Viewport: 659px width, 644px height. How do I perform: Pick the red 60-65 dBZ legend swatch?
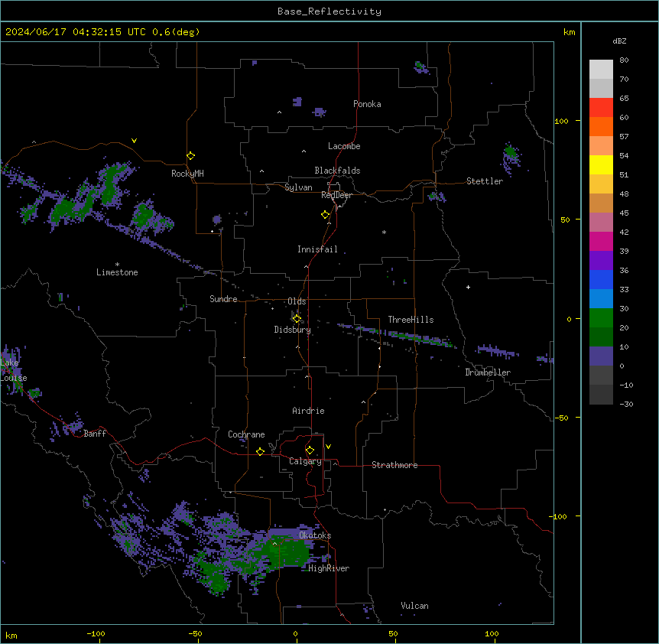tap(601, 108)
